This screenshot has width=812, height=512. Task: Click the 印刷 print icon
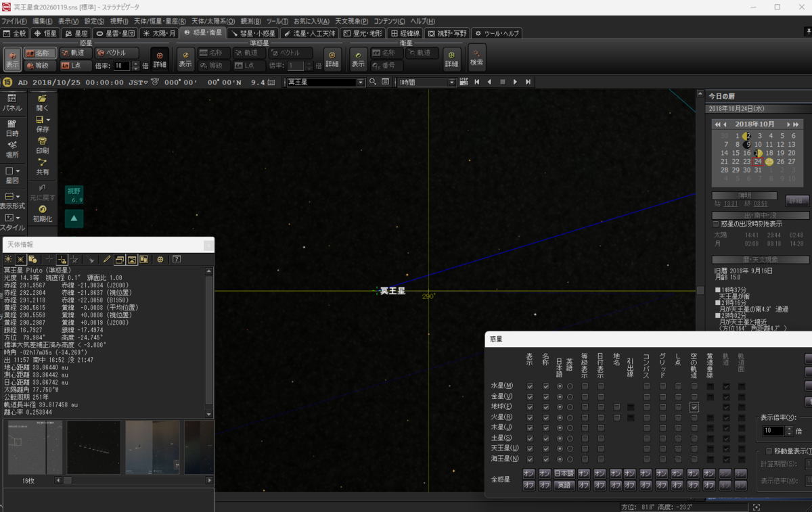point(43,145)
